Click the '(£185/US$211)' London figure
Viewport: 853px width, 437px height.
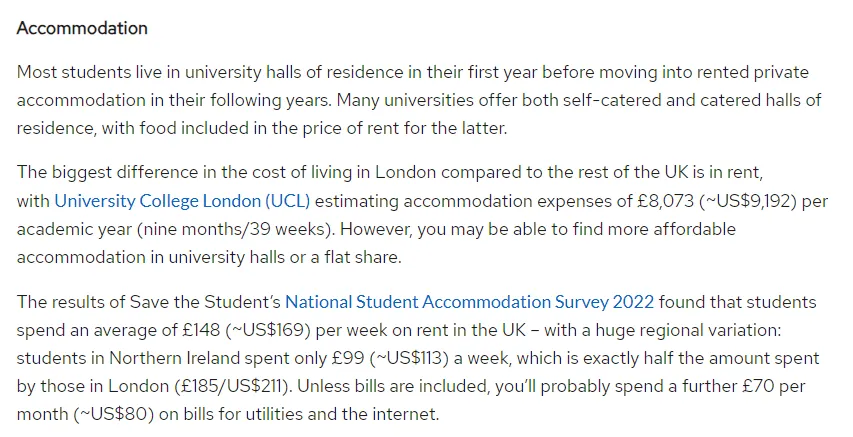pyautogui.click(x=233, y=386)
